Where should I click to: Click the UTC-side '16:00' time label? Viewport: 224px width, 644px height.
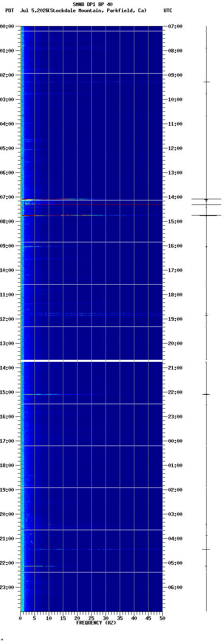coord(175,246)
